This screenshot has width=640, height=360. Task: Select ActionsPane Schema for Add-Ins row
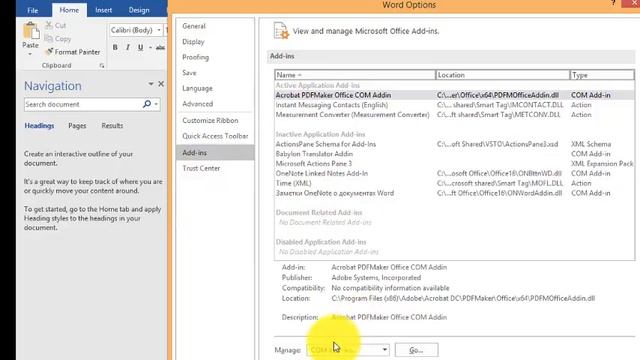pos(454,144)
